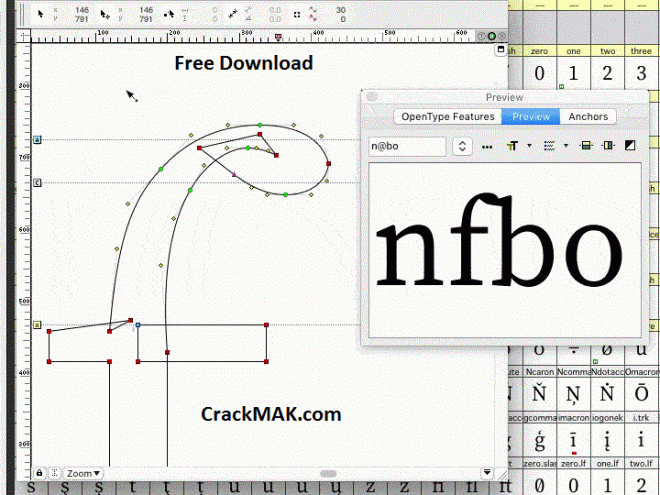Open the dropdown arrow next to TT icon

tap(529, 146)
